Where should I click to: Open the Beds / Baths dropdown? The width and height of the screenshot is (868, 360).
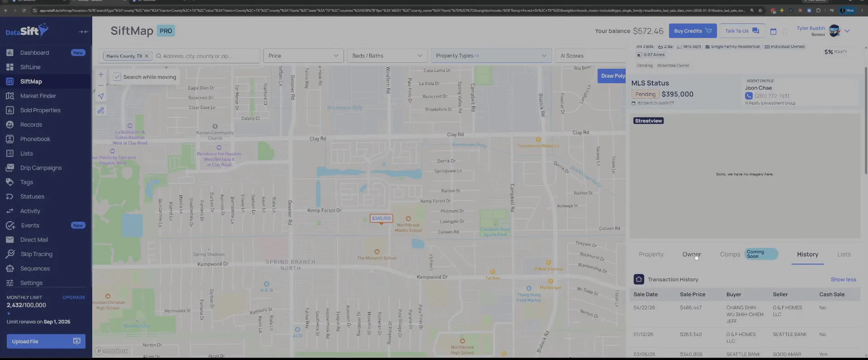pyautogui.click(x=387, y=56)
